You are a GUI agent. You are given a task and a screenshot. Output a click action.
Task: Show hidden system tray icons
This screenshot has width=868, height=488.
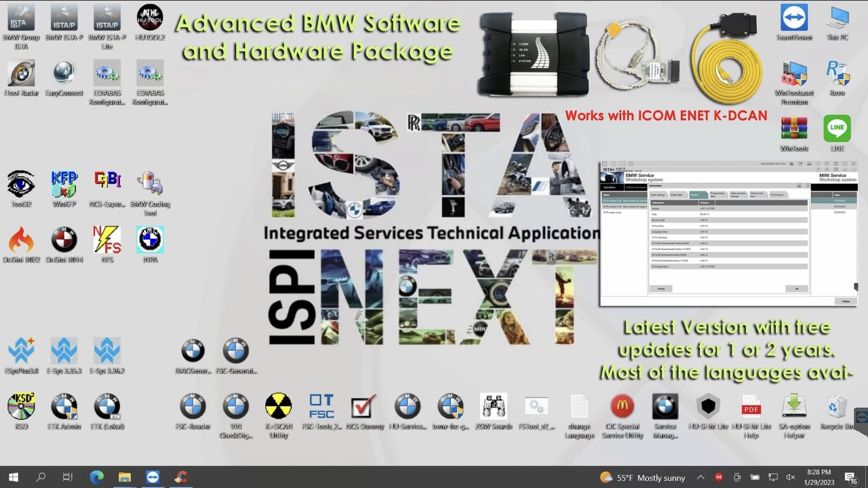pos(700,478)
